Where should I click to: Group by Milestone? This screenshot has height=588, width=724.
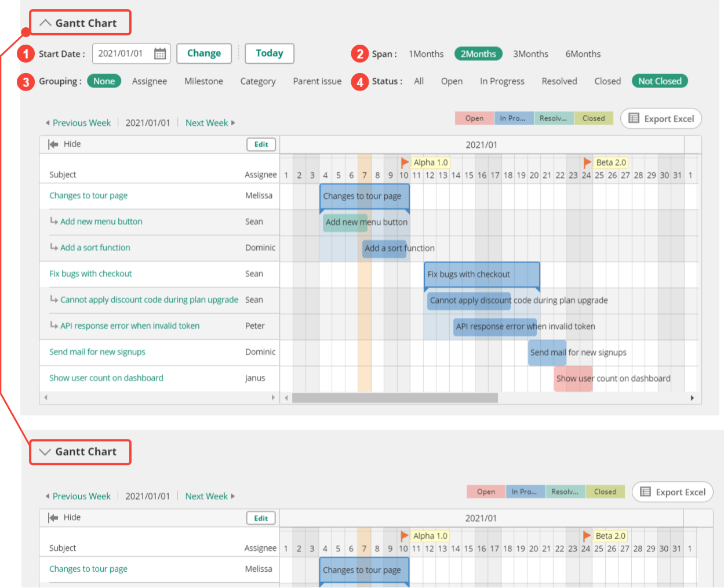pos(203,81)
